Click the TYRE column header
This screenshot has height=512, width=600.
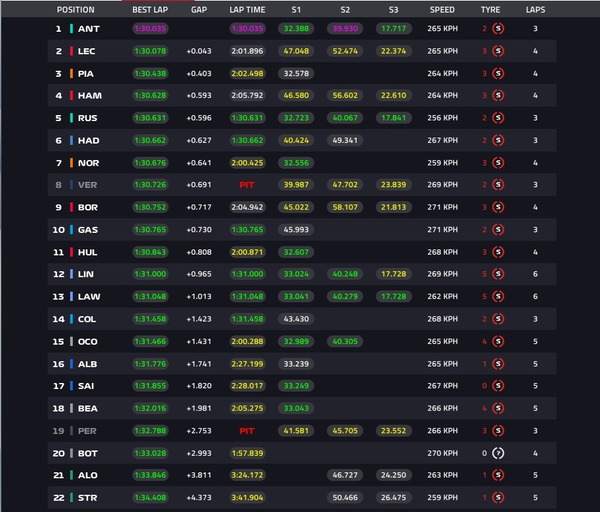pyautogui.click(x=490, y=9)
